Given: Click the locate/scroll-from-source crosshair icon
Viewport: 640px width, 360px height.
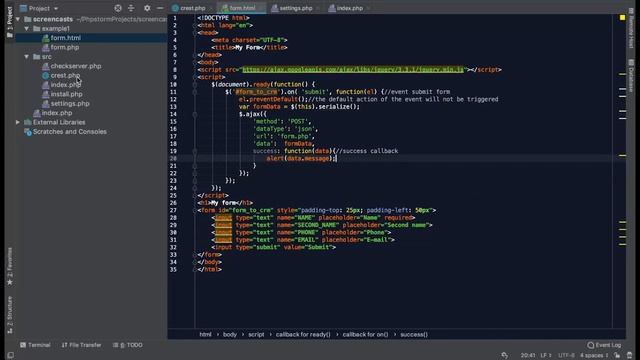Looking at the screenshot, I should coord(118,8).
